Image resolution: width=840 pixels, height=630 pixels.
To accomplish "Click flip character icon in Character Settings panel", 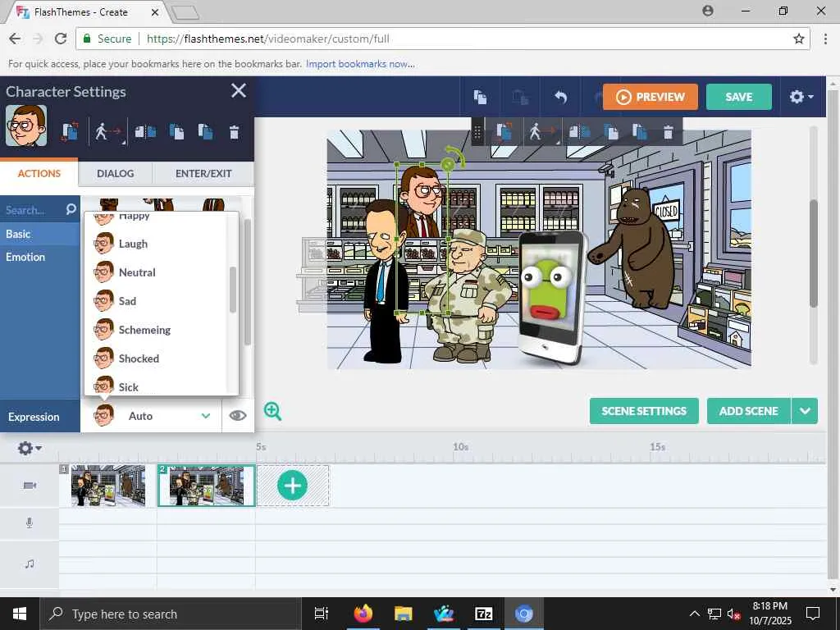I will (145, 132).
